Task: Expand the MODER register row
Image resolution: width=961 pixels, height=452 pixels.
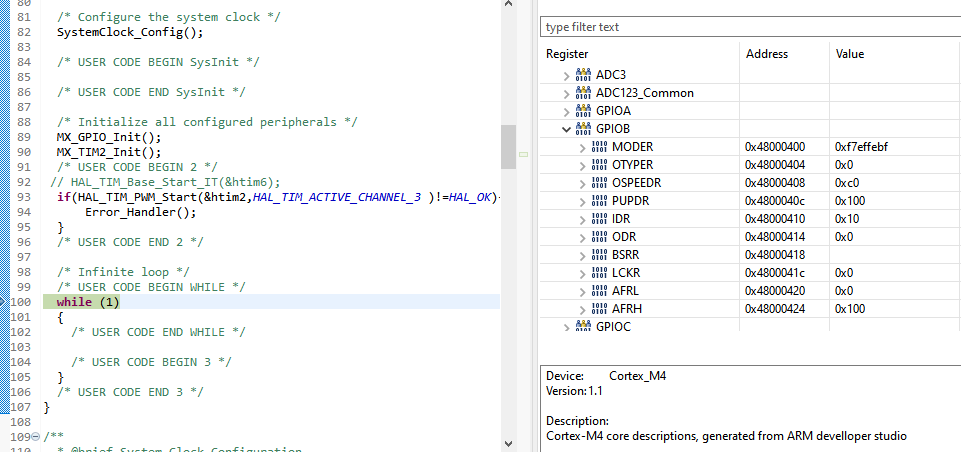Action: (x=582, y=147)
